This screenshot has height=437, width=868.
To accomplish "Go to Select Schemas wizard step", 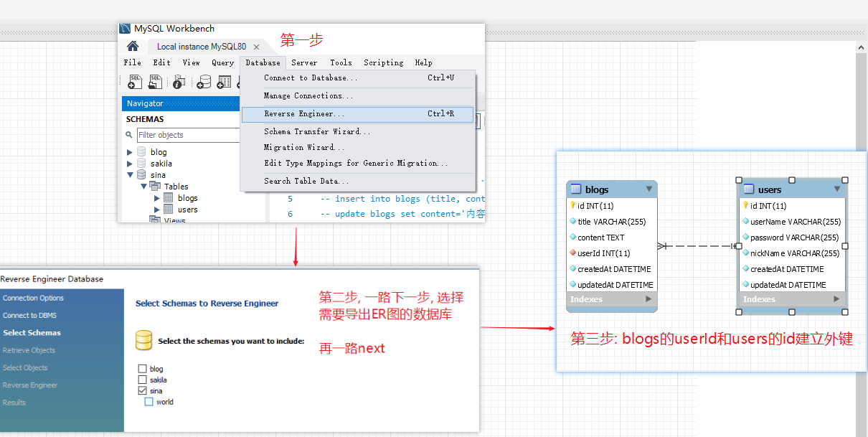I will [x=32, y=333].
